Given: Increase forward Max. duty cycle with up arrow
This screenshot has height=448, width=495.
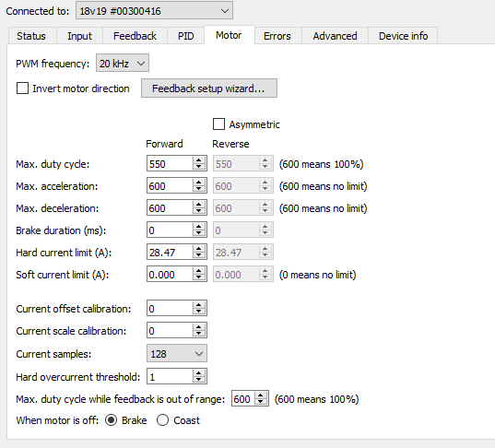Looking at the screenshot, I should click(x=198, y=160).
